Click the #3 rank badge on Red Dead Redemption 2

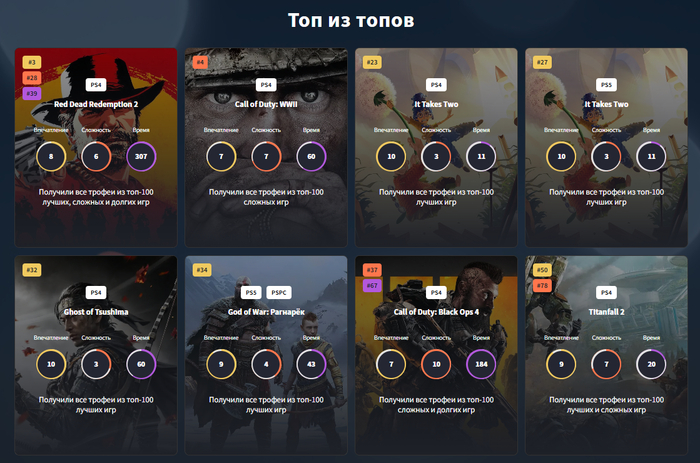(x=32, y=62)
